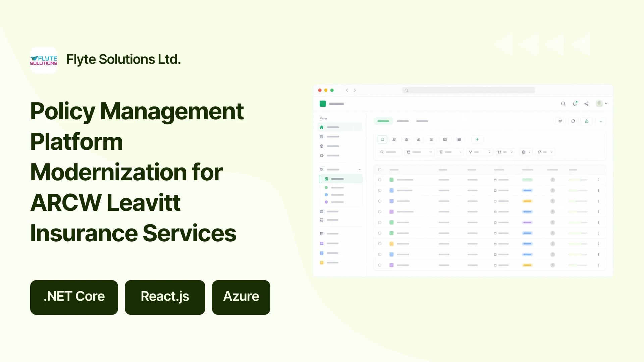Select the last table row's radio circle
This screenshot has height=362, width=644.
(x=380, y=265)
